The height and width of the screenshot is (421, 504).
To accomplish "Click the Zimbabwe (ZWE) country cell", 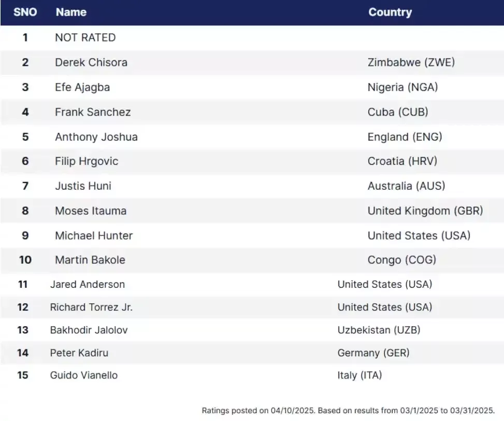I will (x=411, y=62).
